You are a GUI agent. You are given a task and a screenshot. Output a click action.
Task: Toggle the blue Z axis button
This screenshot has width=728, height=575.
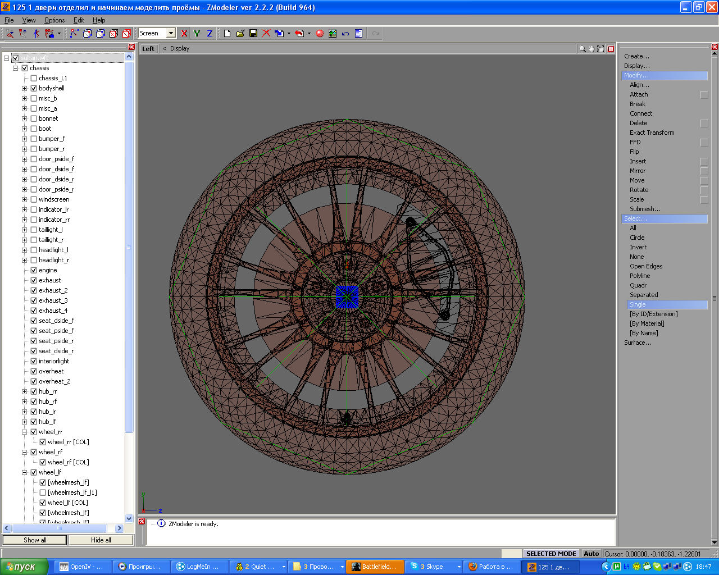pyautogui.click(x=210, y=34)
